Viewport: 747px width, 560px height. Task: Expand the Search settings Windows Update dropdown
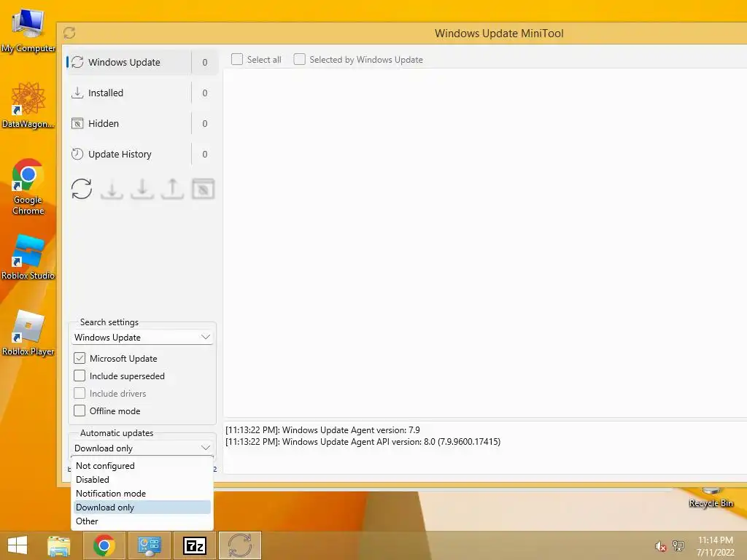142,337
